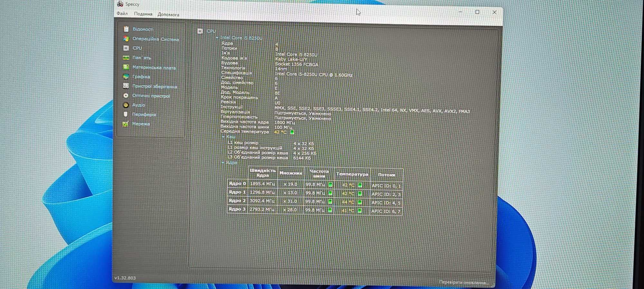Maximize the Speccy window
Image resolution: width=644 pixels, height=289 pixels.
click(x=477, y=12)
